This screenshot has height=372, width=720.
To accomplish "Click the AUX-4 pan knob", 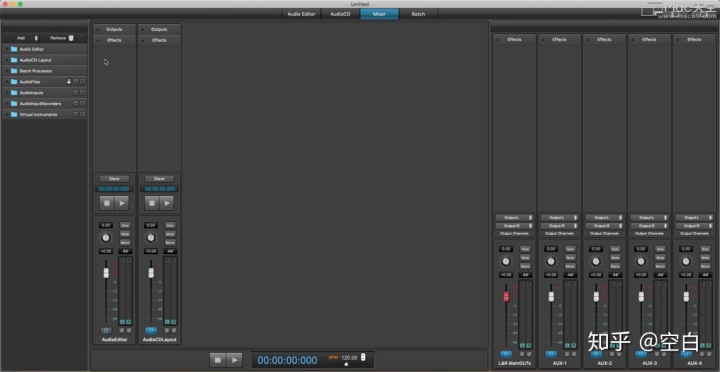I will point(686,261).
